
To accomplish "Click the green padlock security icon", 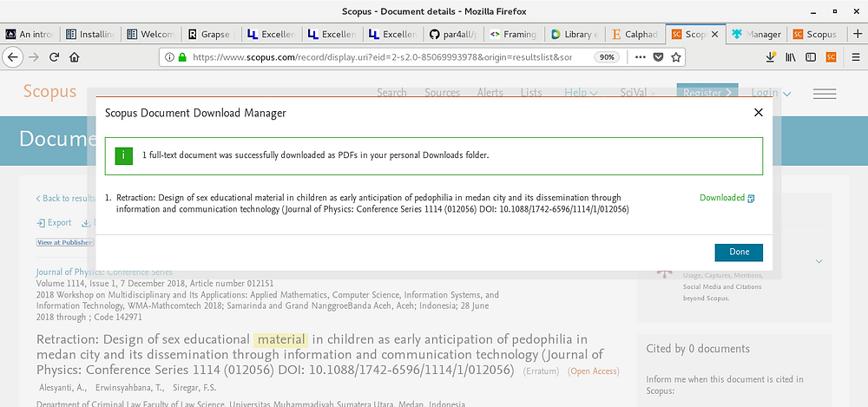I will [182, 57].
